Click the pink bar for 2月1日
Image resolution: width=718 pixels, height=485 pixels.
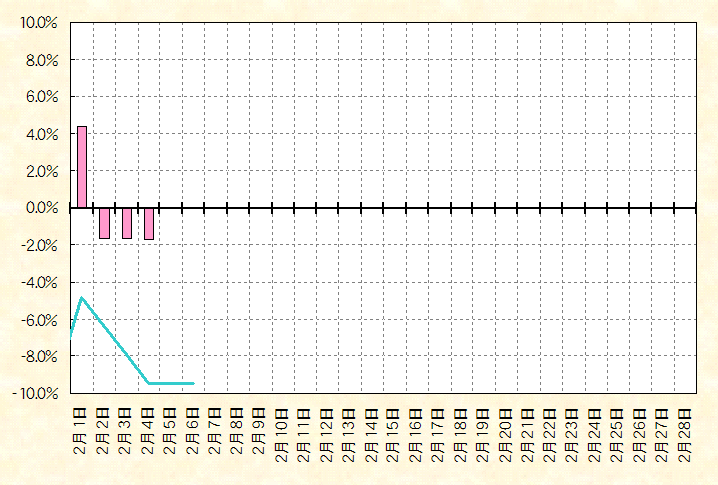pos(82,167)
